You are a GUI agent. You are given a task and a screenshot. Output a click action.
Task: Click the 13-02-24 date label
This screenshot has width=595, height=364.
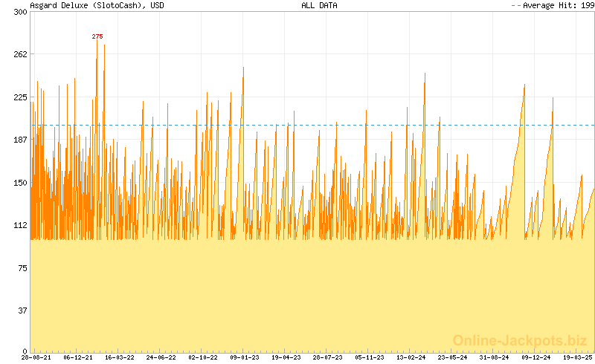click(411, 357)
